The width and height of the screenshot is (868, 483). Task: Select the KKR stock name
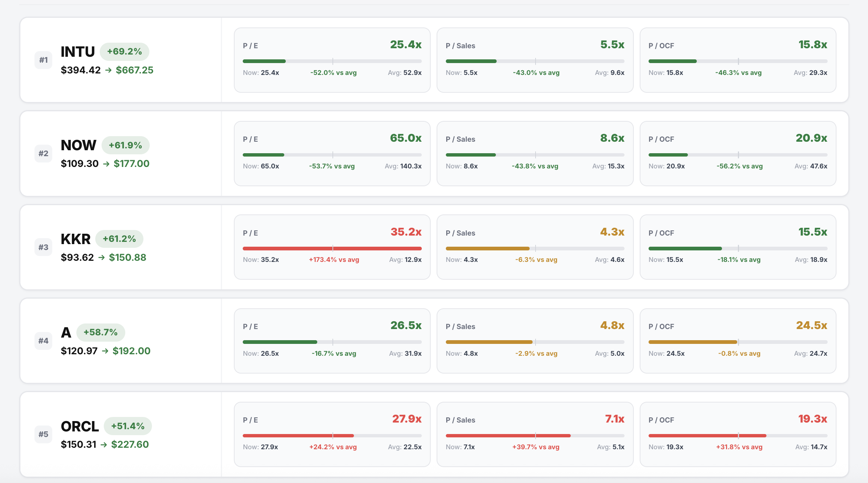(x=76, y=239)
